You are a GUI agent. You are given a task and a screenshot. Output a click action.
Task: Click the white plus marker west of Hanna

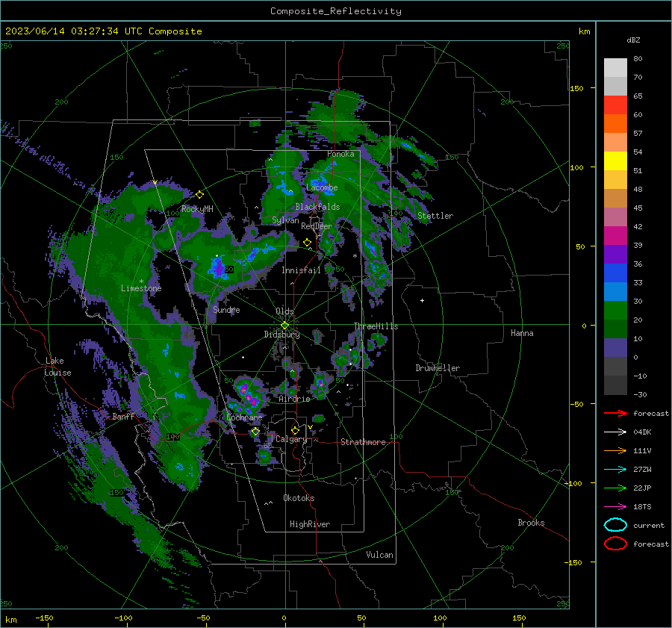pos(422,300)
